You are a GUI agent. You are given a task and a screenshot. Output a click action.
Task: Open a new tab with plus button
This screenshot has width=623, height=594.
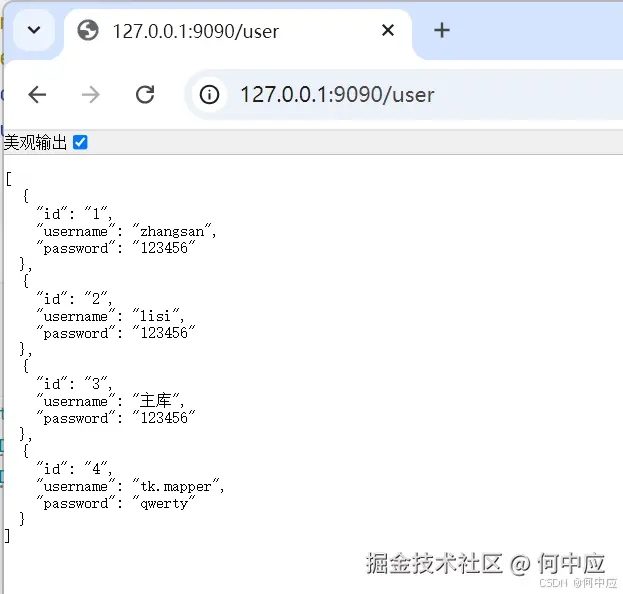click(x=442, y=30)
